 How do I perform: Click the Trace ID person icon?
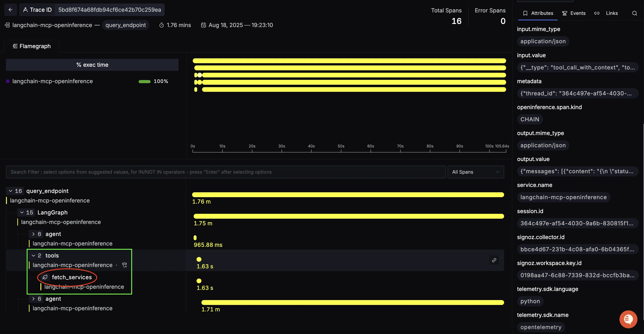point(25,10)
